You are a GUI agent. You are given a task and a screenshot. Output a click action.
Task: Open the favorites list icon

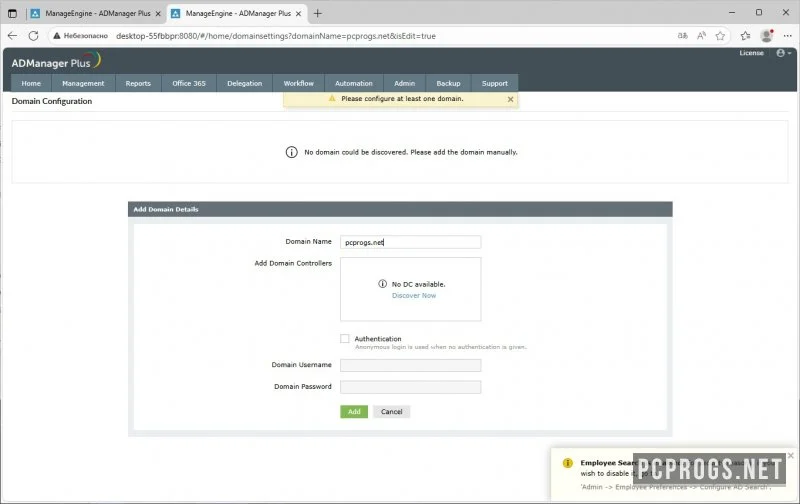pyautogui.click(x=745, y=36)
